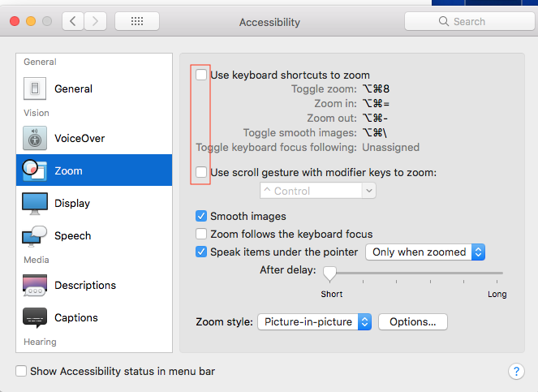
Task: Click the Speech bubble icon
Action: (35, 236)
